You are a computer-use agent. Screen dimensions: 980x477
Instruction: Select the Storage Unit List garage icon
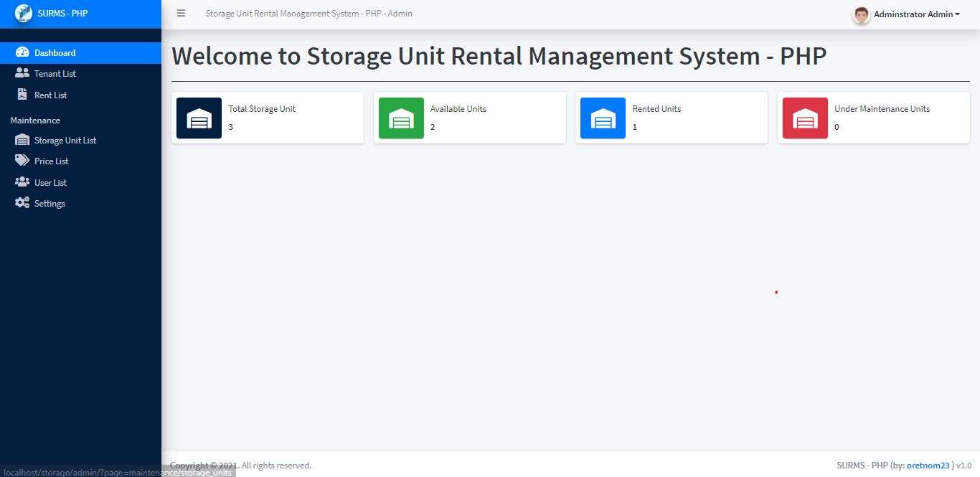[22, 140]
